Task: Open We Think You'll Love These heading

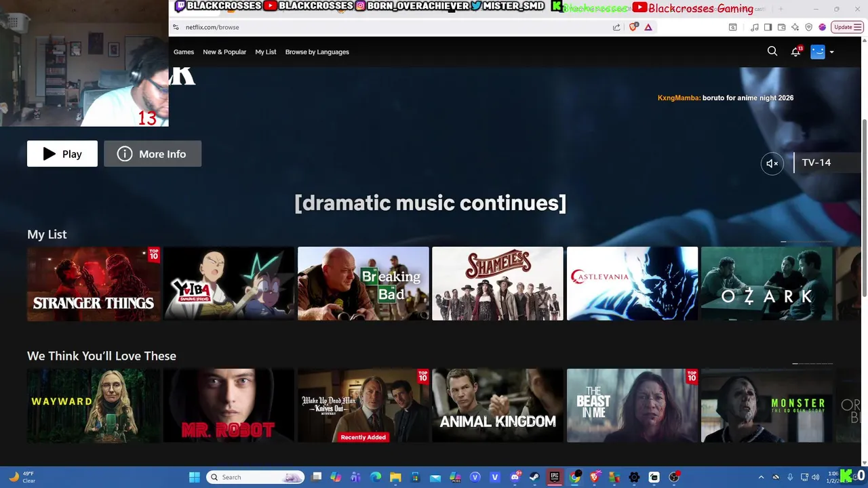Action: pos(102,356)
